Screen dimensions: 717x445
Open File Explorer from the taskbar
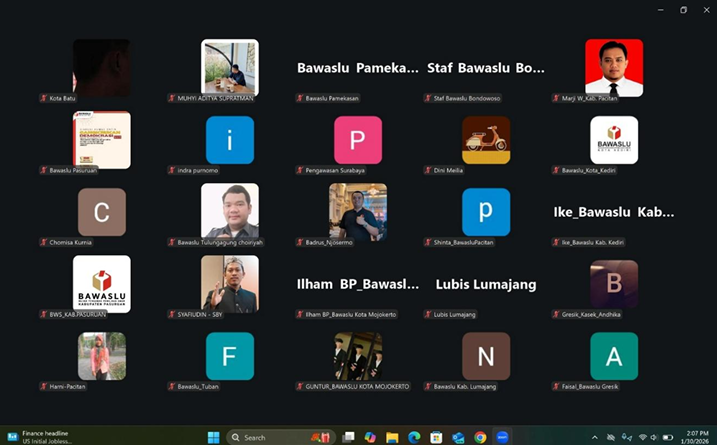pyautogui.click(x=392, y=437)
